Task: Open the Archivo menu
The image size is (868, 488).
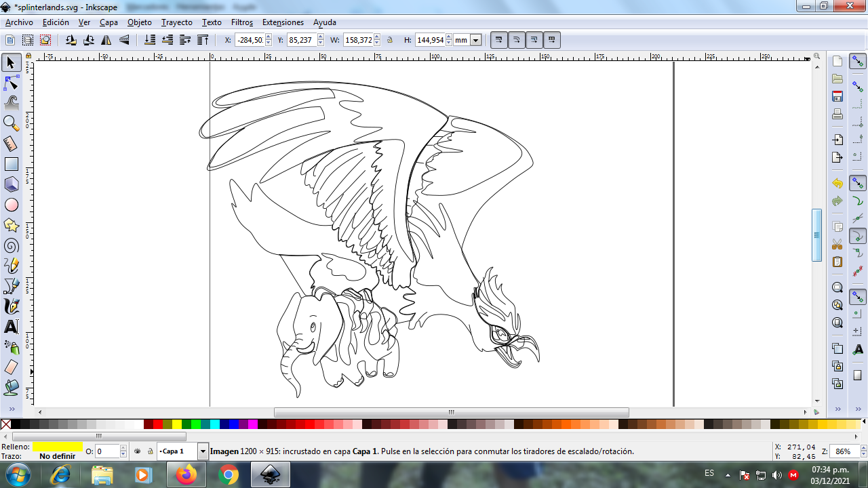Action: (19, 22)
